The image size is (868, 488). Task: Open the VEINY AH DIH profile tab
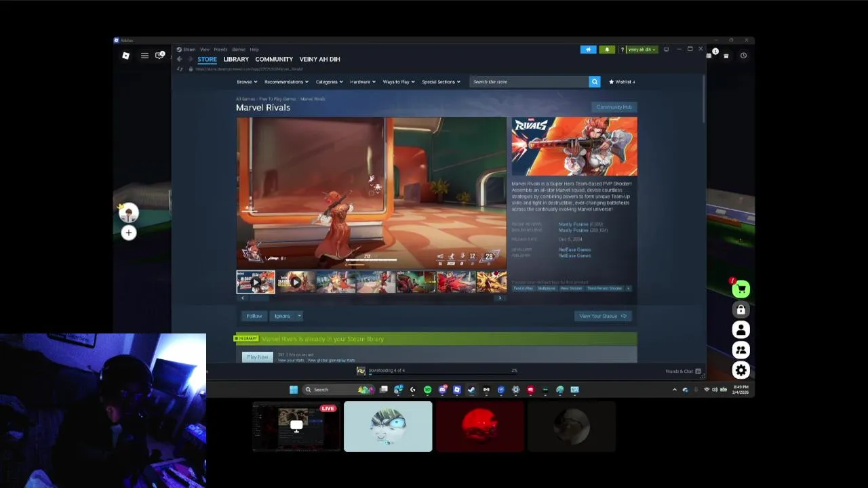click(x=319, y=60)
